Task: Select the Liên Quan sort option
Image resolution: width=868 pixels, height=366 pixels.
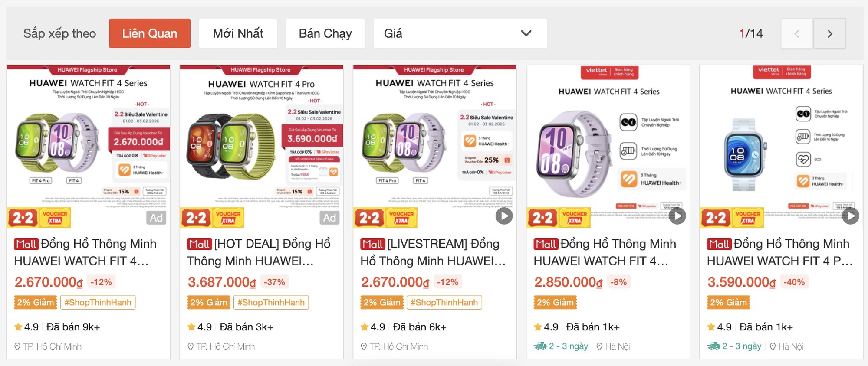Action: click(x=150, y=33)
